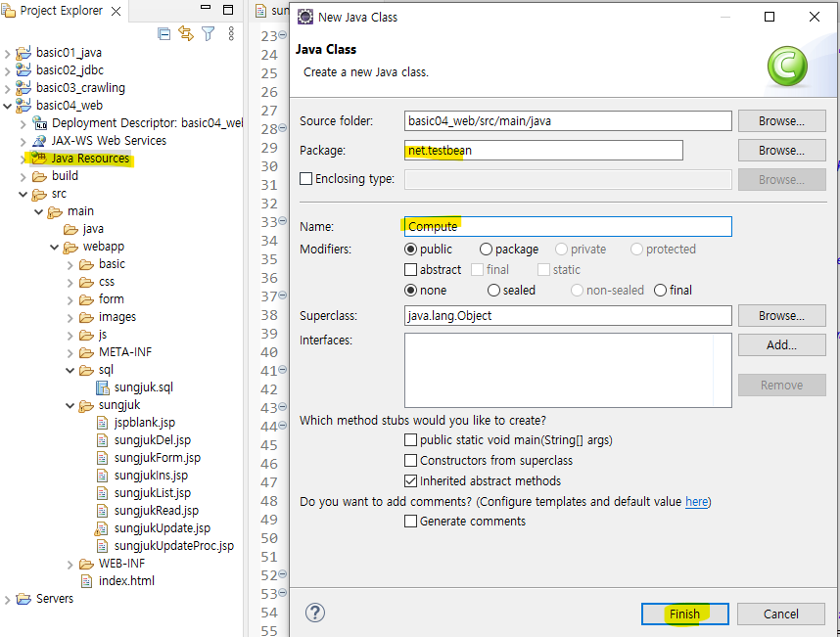Image resolution: width=840 pixels, height=637 pixels.
Task: Collapse the webapp folder node
Action: 54,247
